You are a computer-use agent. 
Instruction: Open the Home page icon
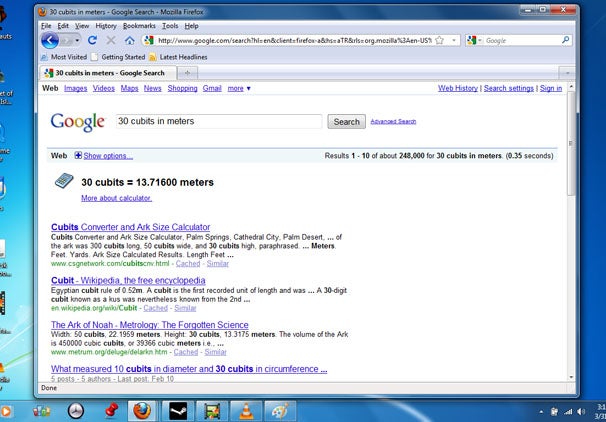tap(129, 40)
